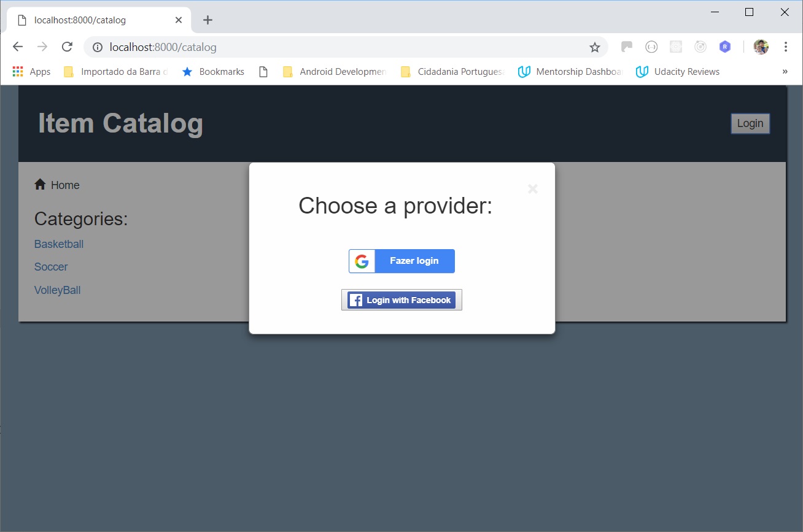Screen dimensions: 803x532
Task: Open the Apps bookmarks shortcut
Action: tap(31, 72)
